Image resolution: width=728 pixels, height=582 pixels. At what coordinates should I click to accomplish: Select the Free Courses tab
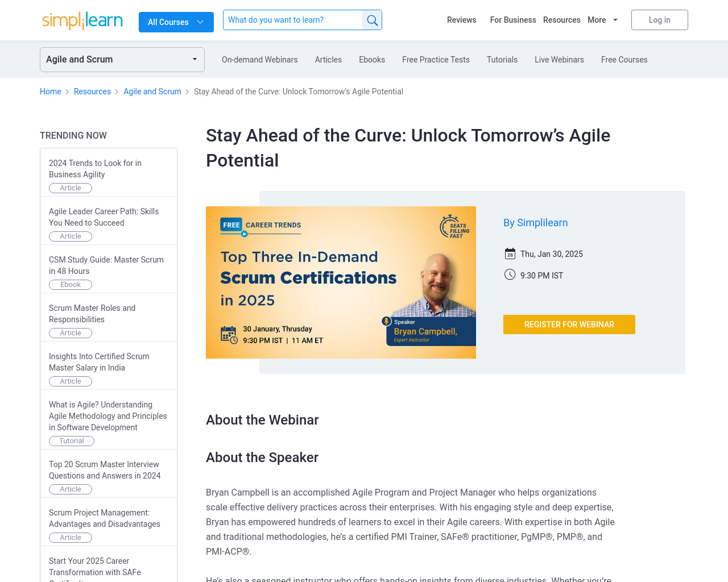pos(624,60)
